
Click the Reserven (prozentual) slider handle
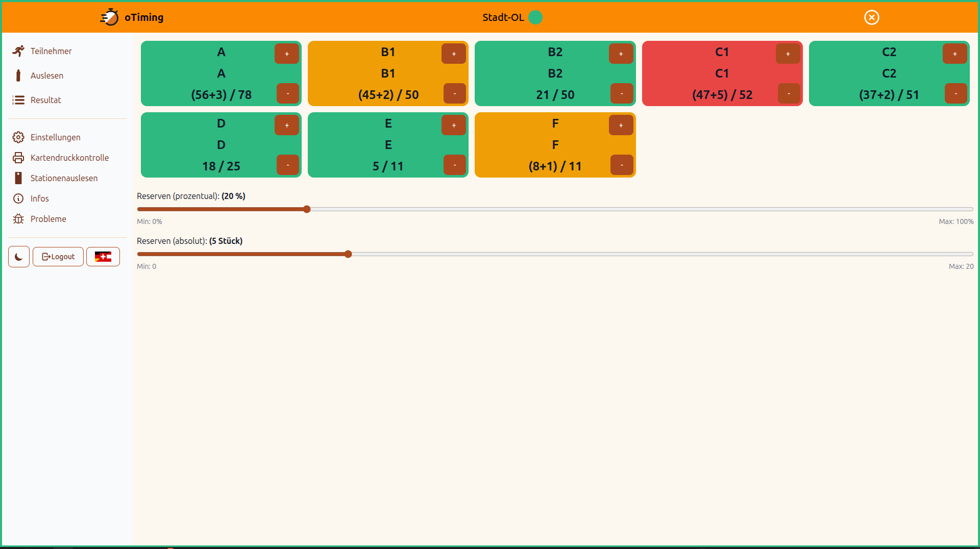[307, 209]
